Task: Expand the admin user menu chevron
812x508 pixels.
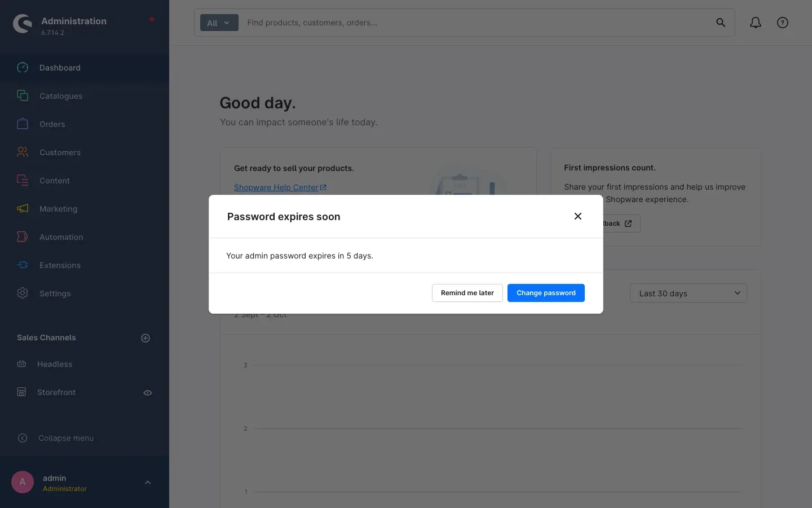Action: tap(148, 483)
